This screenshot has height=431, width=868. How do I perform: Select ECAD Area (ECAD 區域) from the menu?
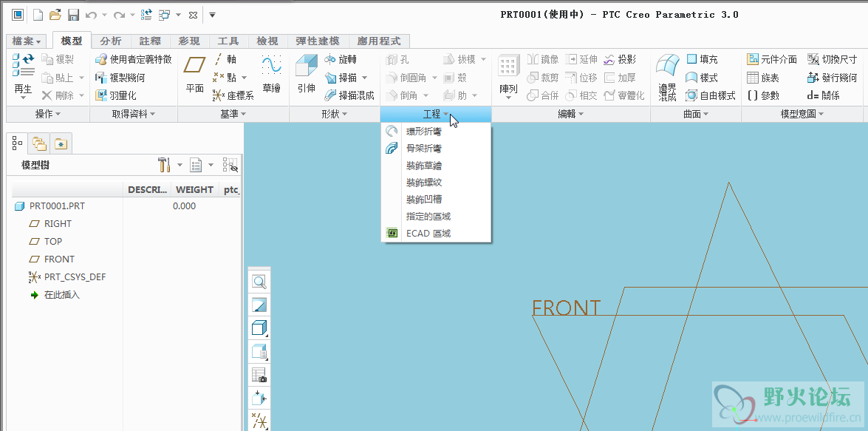click(x=436, y=233)
